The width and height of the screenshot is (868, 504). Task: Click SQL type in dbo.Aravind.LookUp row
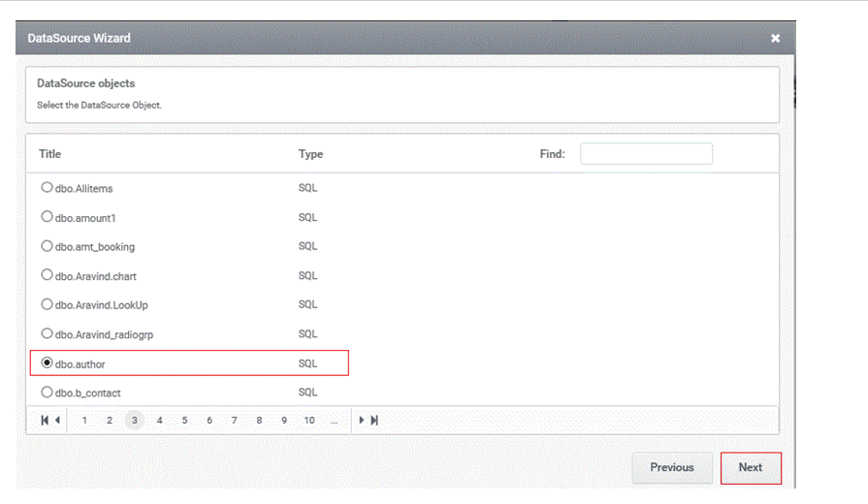click(307, 304)
